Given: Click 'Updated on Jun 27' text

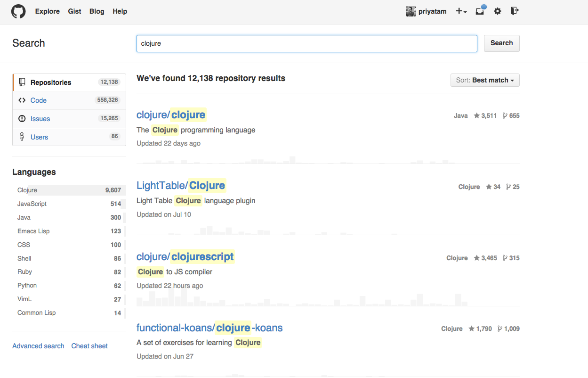Looking at the screenshot, I should coord(165,356).
